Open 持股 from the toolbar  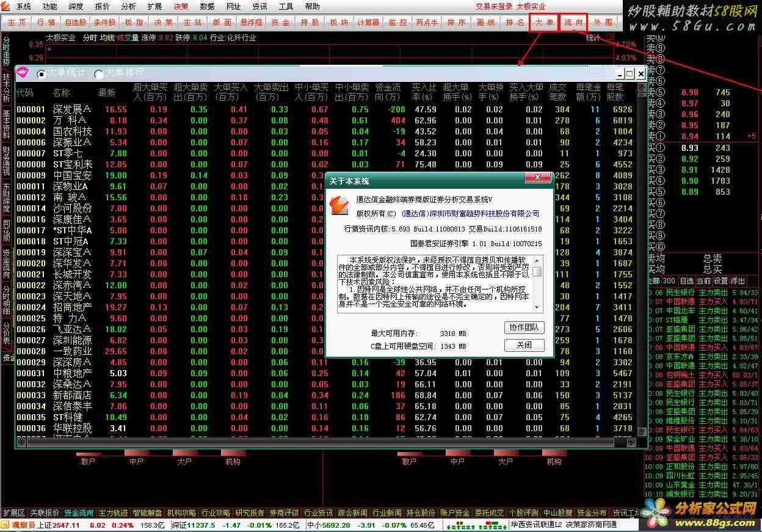pos(310,22)
